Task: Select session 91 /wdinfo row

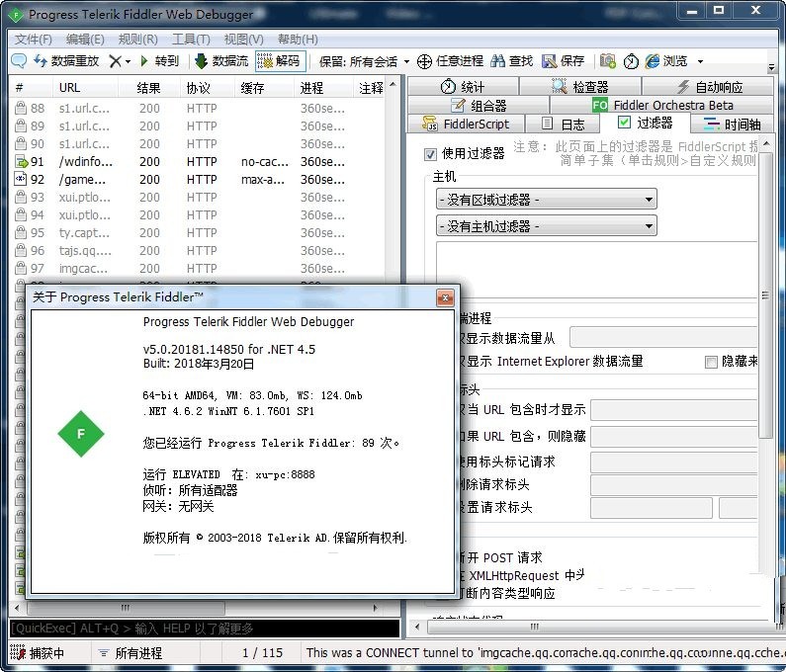Action: pos(198,162)
